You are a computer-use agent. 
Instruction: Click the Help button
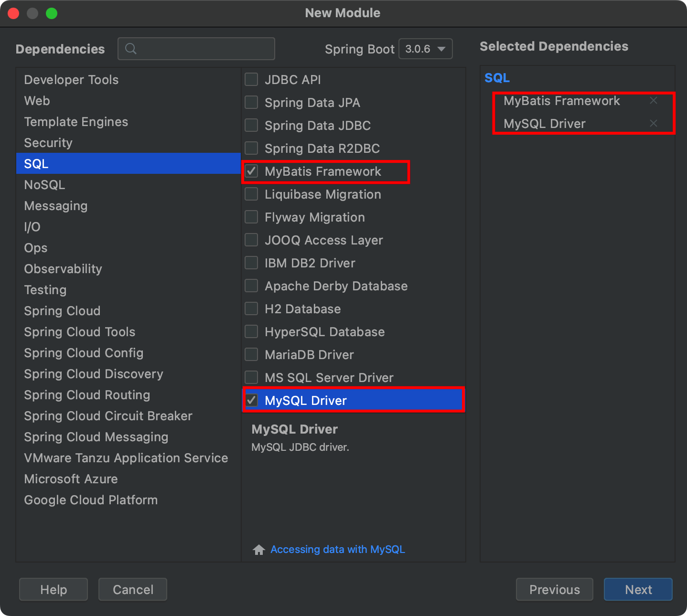54,589
